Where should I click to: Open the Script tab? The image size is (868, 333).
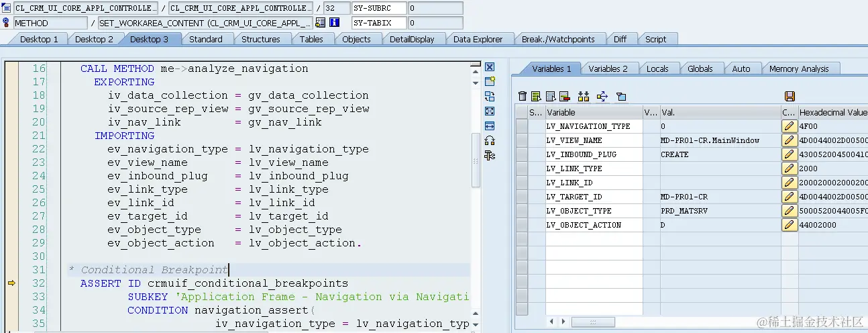point(656,39)
